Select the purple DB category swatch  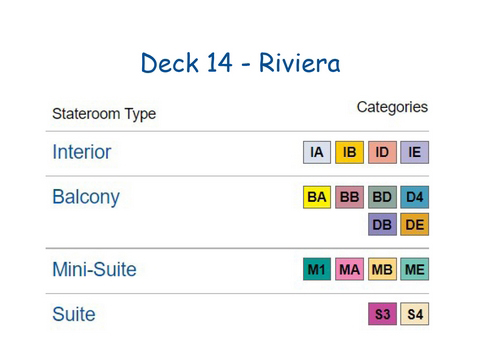pyautogui.click(x=382, y=224)
